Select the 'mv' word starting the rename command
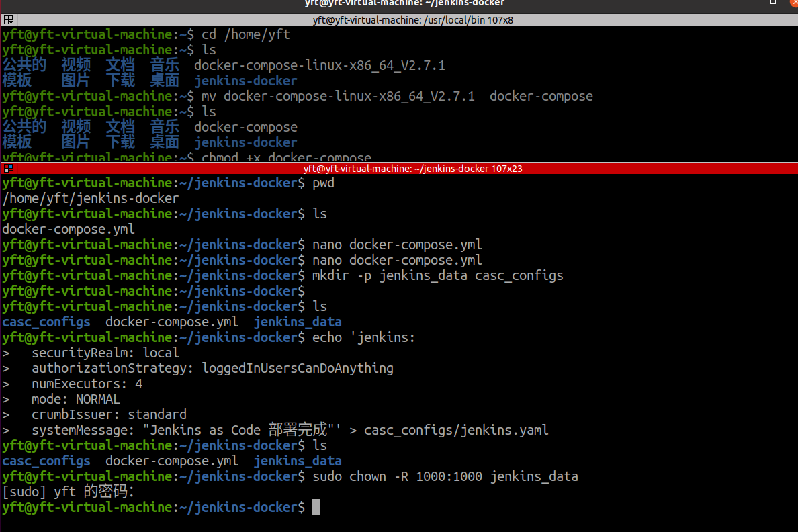The width and height of the screenshot is (798, 532). pyautogui.click(x=209, y=96)
